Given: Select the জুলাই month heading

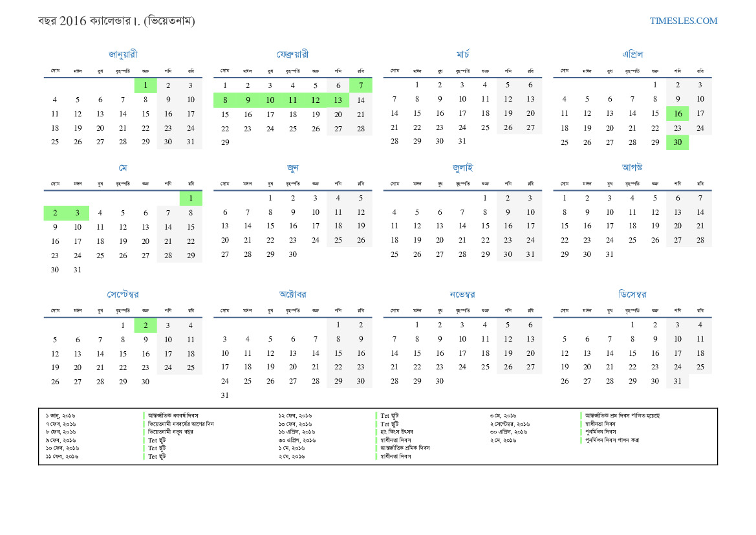Looking at the screenshot, I should point(463,168).
